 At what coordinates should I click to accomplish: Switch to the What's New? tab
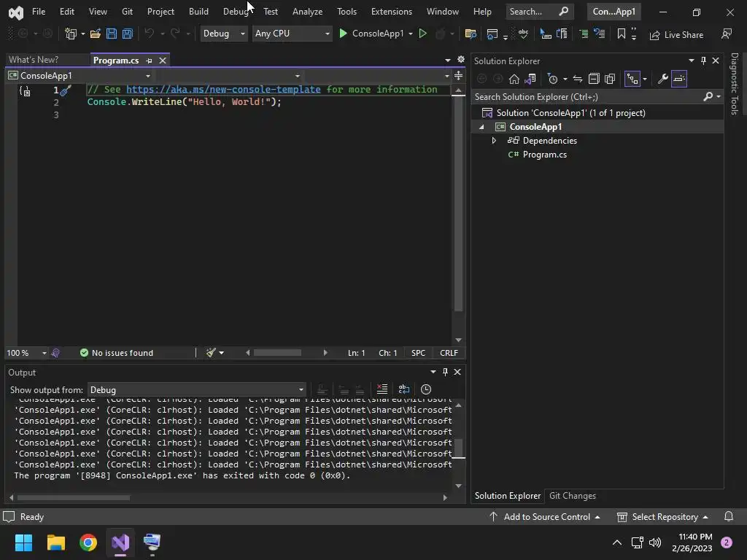(x=34, y=60)
